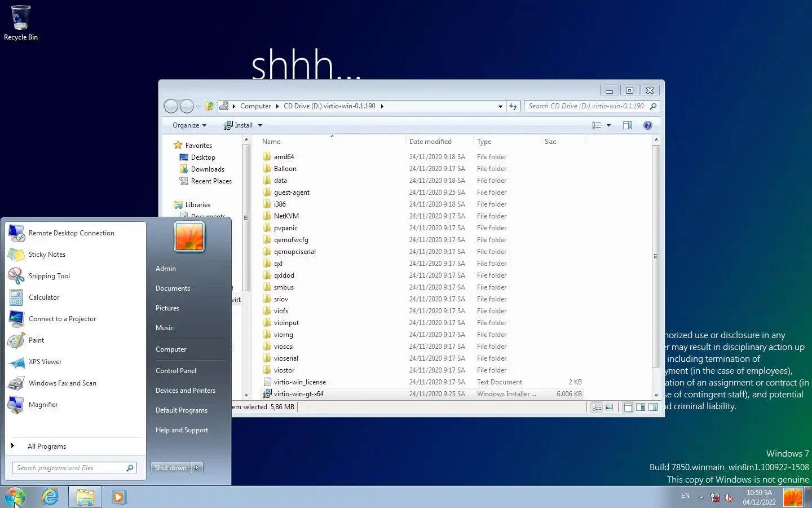812x508 pixels.
Task: Expand the CD Drive breadcrumb arrow
Action: click(x=382, y=106)
